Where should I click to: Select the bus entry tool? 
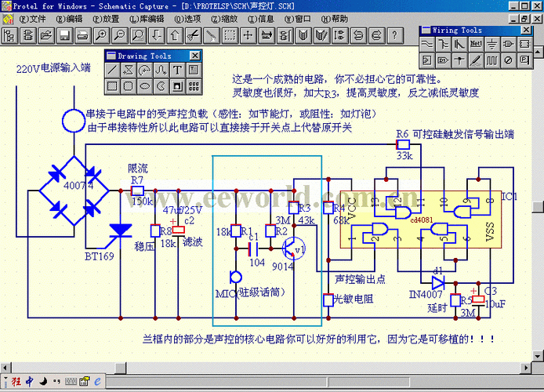459,45
